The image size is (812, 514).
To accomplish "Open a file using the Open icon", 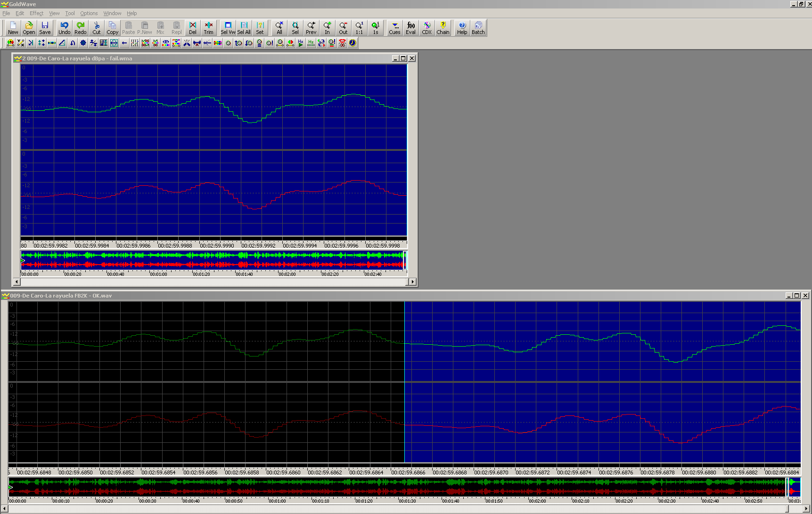I will [x=29, y=28].
